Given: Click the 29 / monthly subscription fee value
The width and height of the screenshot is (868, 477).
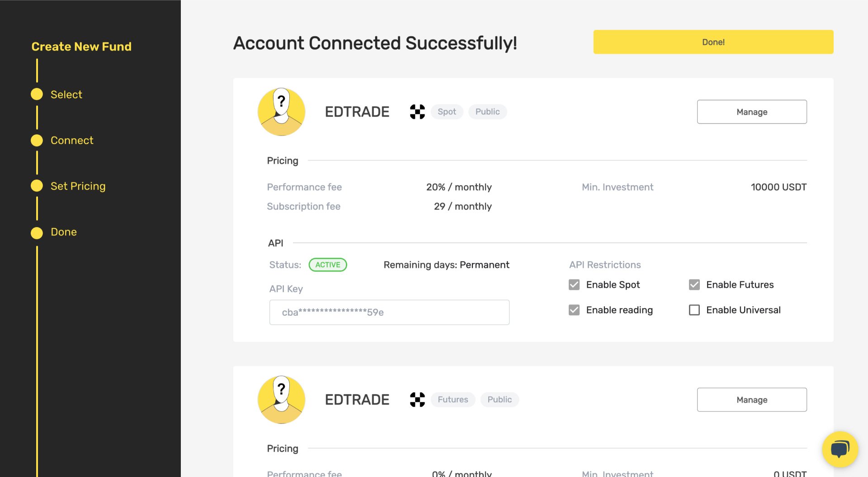Looking at the screenshot, I should click(462, 206).
